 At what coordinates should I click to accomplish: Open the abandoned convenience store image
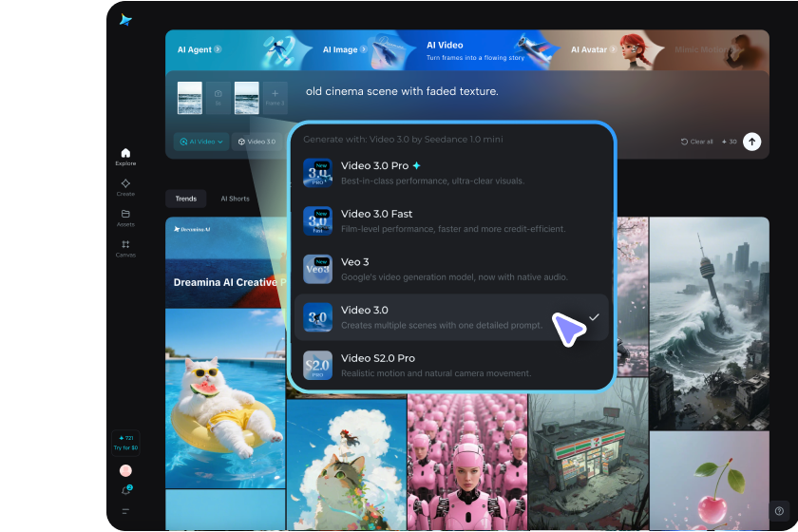click(x=588, y=454)
